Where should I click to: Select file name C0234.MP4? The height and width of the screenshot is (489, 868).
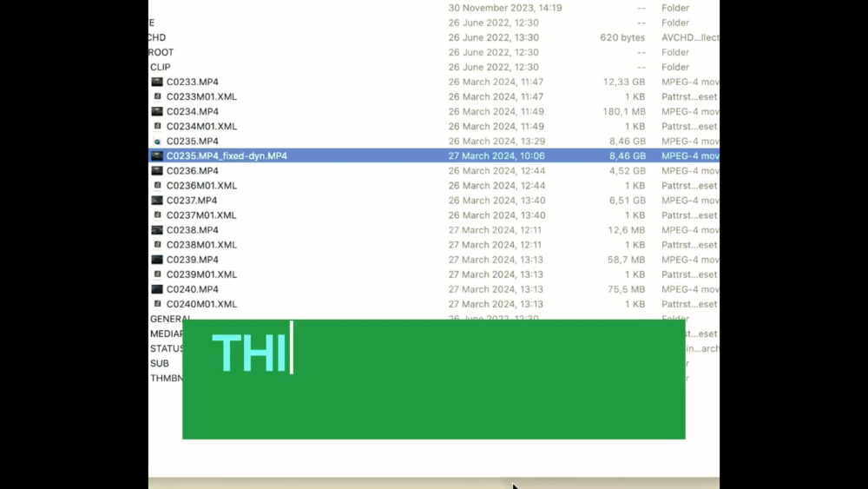(192, 111)
